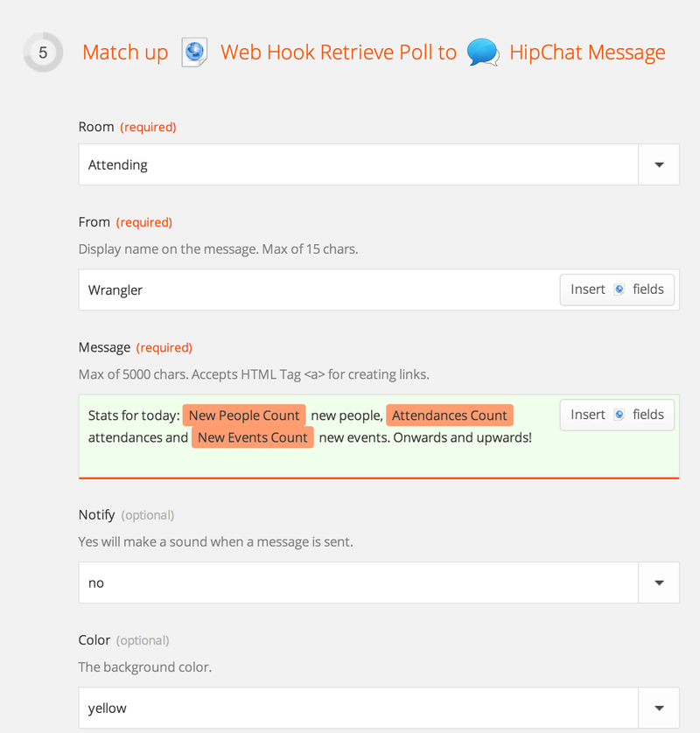Click Insert fields button for Message
The width and height of the screenshot is (700, 733).
(x=617, y=415)
